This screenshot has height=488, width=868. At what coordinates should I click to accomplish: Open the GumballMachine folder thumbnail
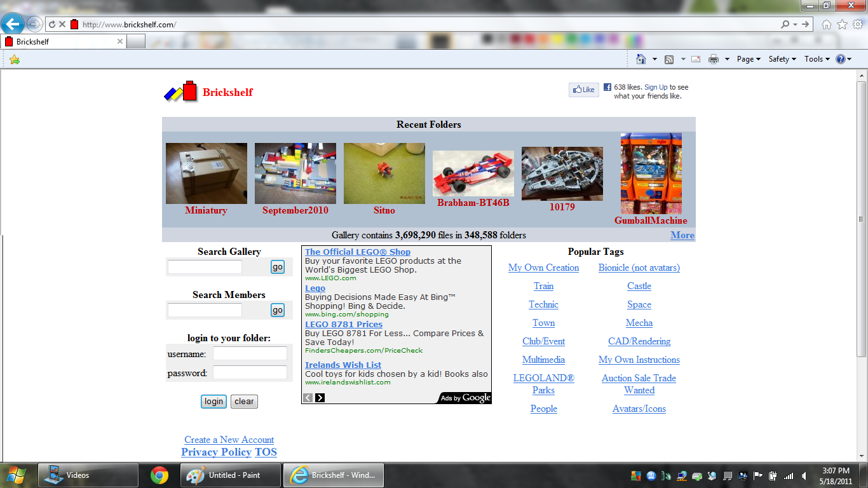coord(651,173)
